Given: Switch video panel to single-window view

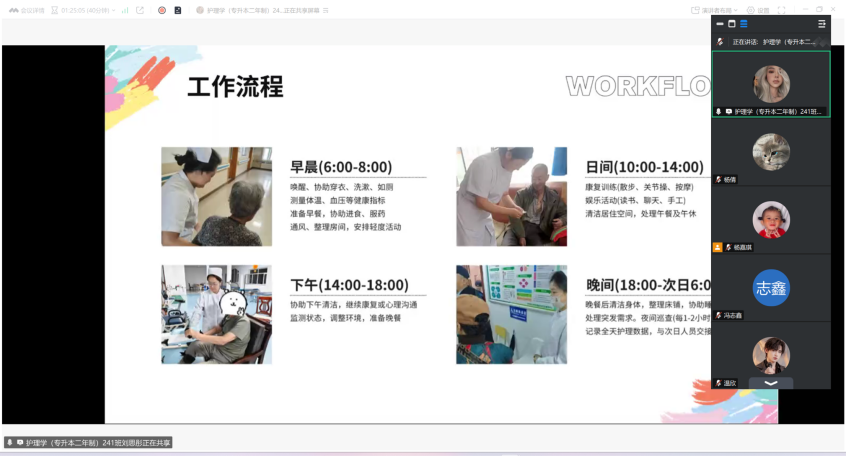Looking at the screenshot, I should tap(731, 23).
